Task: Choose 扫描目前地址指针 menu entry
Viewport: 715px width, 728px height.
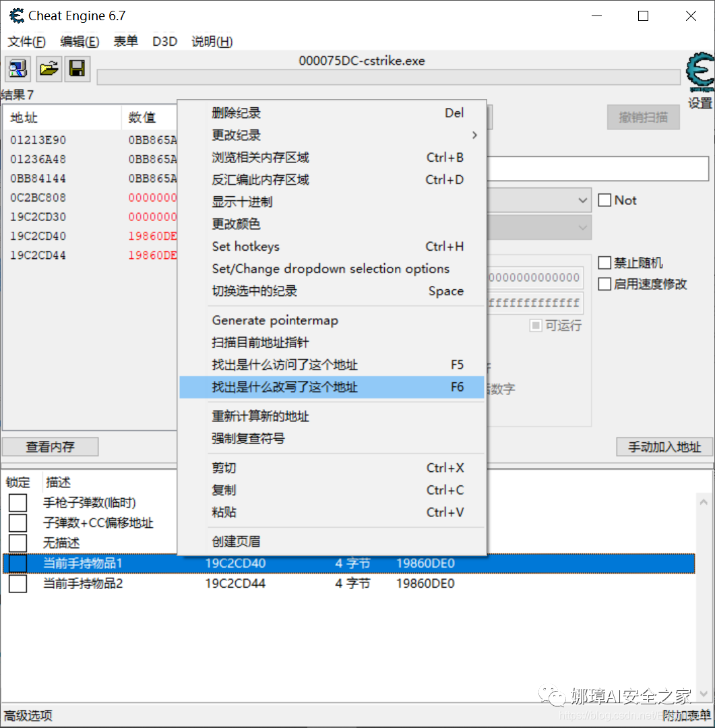Action: pyautogui.click(x=332, y=342)
